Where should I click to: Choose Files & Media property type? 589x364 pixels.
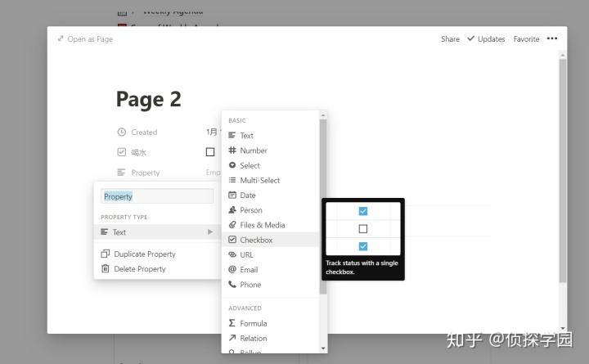271,225
